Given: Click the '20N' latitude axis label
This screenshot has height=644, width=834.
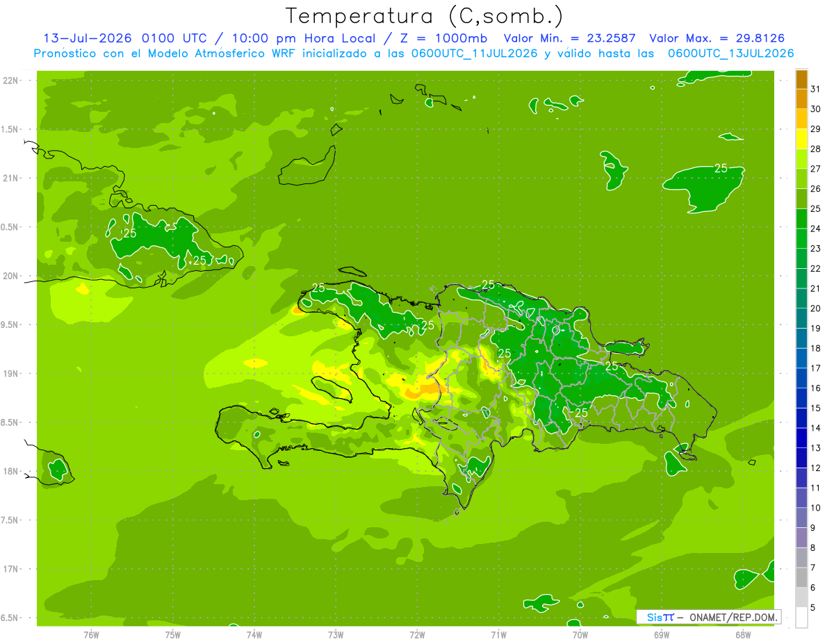Looking at the screenshot, I should click(x=11, y=276).
